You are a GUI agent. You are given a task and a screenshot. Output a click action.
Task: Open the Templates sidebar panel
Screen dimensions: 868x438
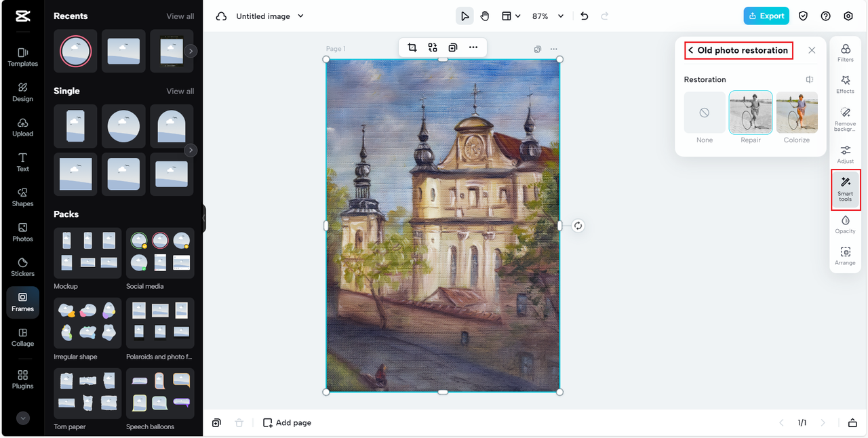22,57
